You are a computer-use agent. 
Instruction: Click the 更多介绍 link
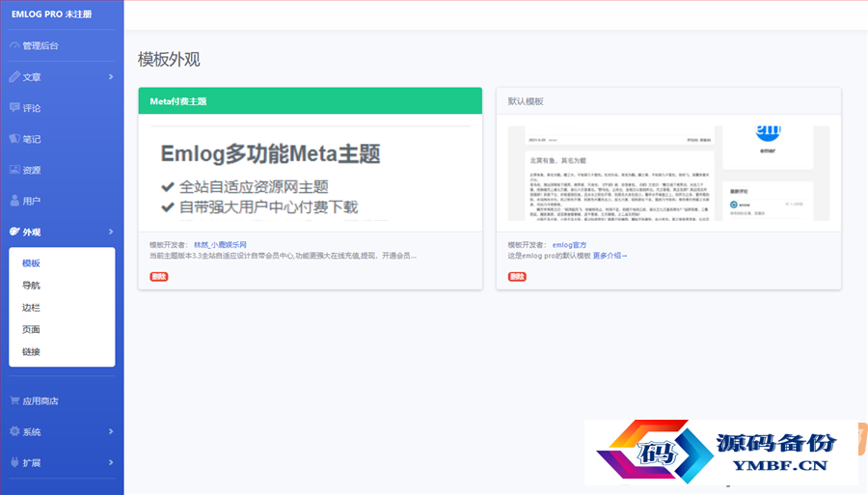pos(610,256)
